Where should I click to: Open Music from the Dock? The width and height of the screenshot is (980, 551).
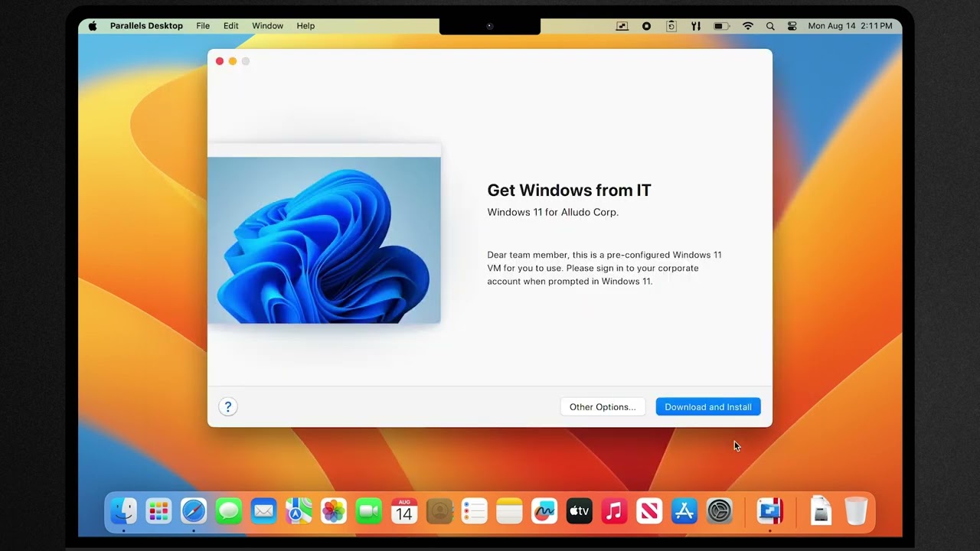614,510
